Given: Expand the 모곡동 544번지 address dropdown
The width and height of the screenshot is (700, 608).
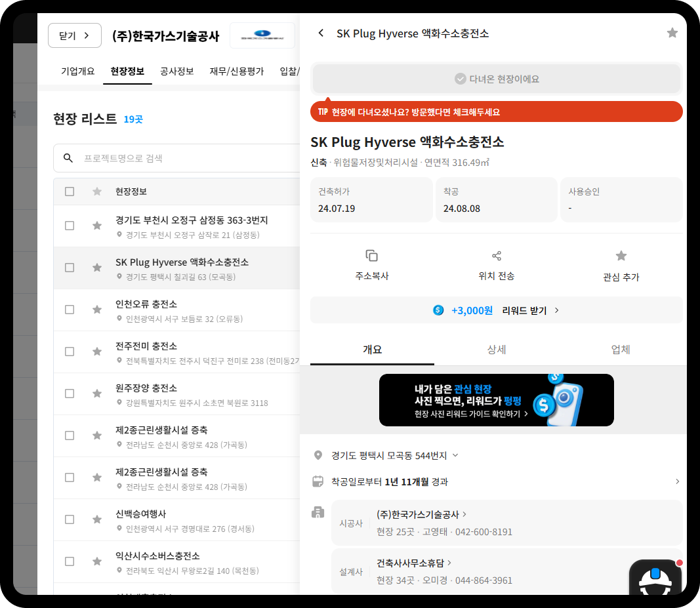Looking at the screenshot, I should click(455, 455).
